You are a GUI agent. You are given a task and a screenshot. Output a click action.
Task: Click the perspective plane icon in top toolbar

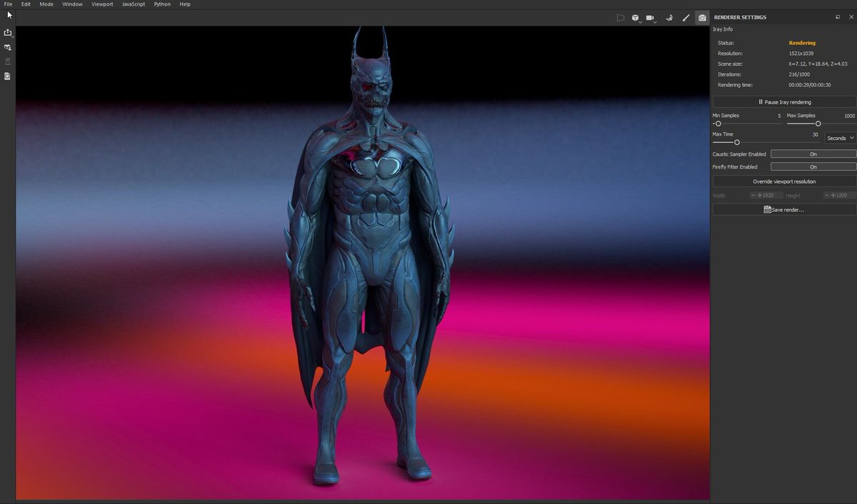621,18
